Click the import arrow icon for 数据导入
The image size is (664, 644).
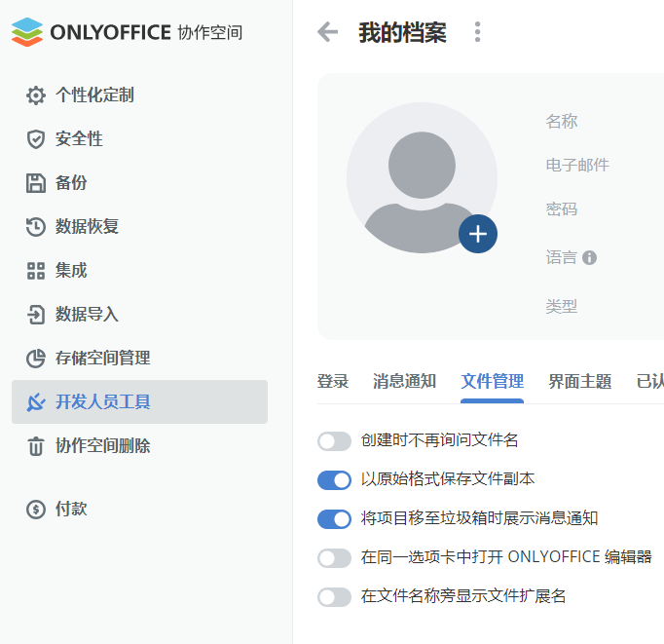coord(36,315)
